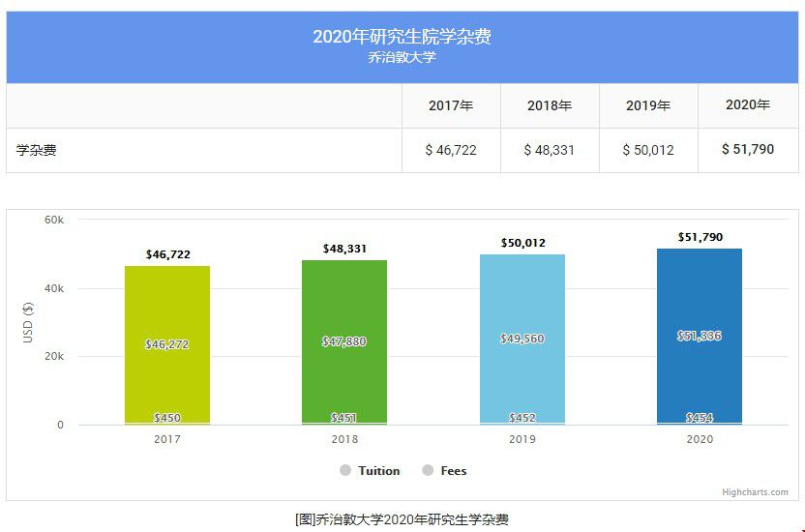Click the $454 fees data label
This screenshot has width=805, height=532.
(x=700, y=418)
